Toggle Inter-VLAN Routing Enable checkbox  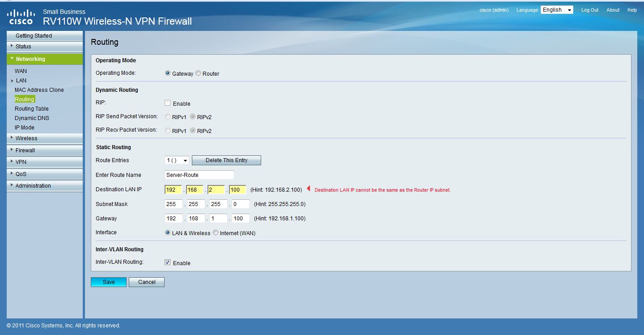(168, 262)
